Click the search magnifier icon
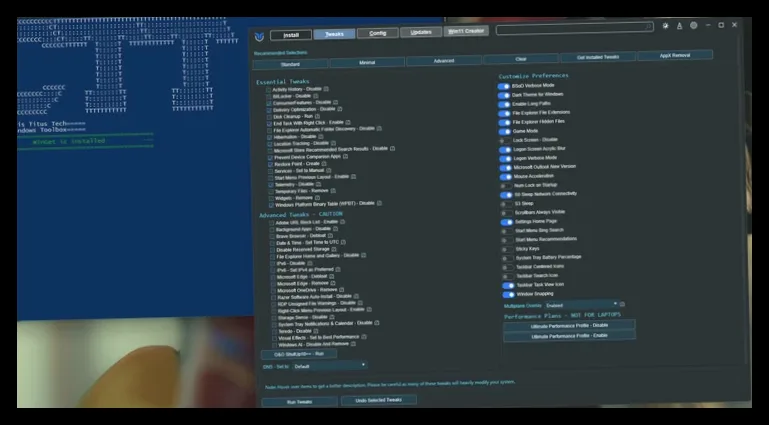The image size is (769, 425). (648, 26)
